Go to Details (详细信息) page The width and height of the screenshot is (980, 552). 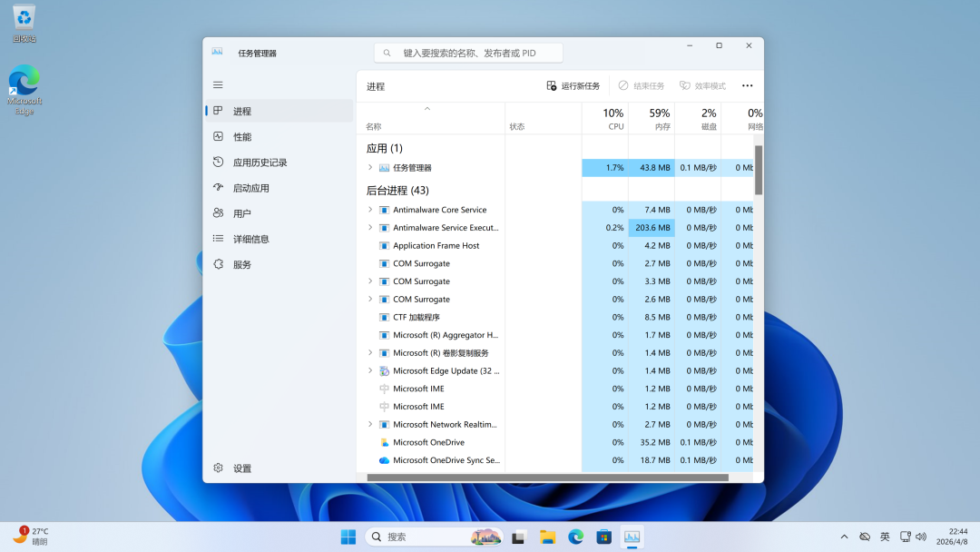[279, 240]
